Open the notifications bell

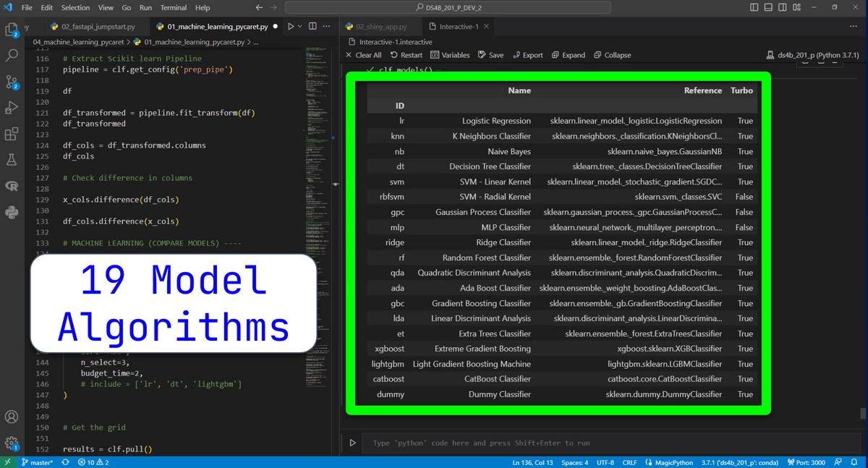click(x=855, y=462)
